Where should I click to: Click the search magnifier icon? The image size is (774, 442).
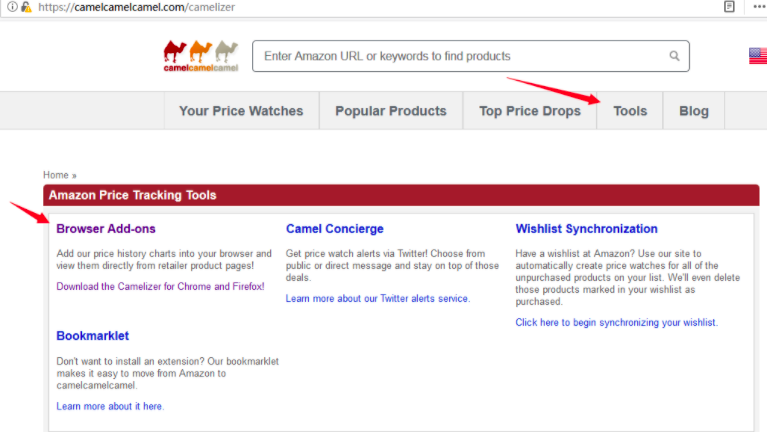point(674,56)
